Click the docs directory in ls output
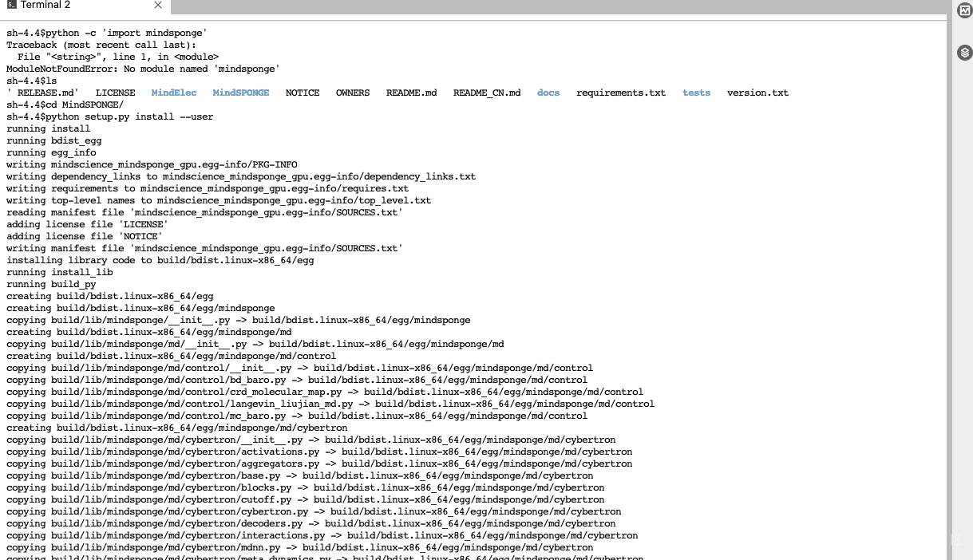973x560 pixels. tap(548, 93)
